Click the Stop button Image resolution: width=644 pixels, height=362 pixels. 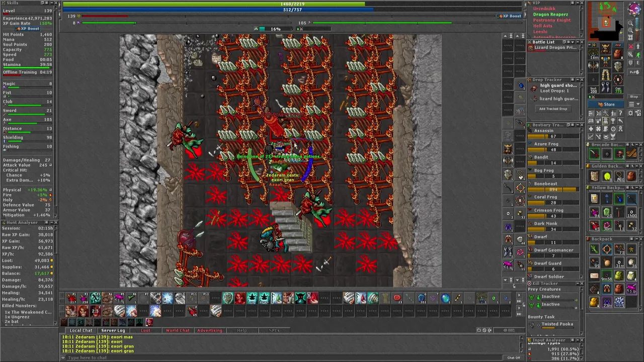[x=634, y=97]
